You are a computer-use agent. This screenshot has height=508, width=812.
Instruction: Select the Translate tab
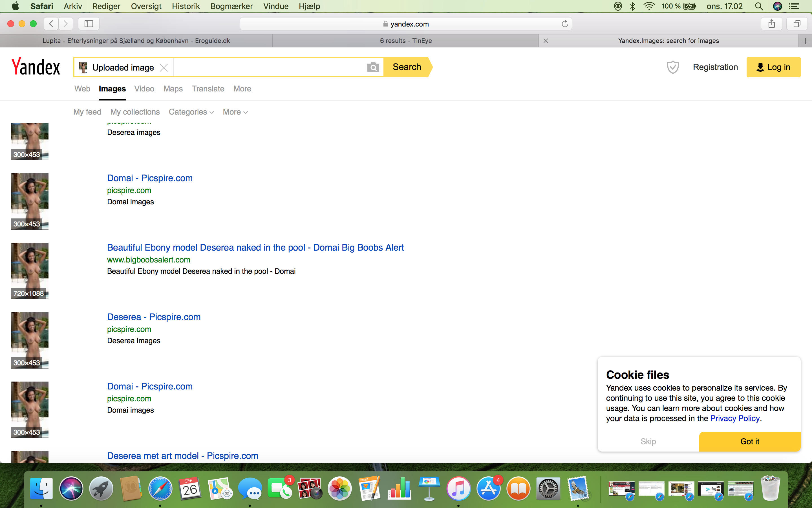pyautogui.click(x=208, y=89)
